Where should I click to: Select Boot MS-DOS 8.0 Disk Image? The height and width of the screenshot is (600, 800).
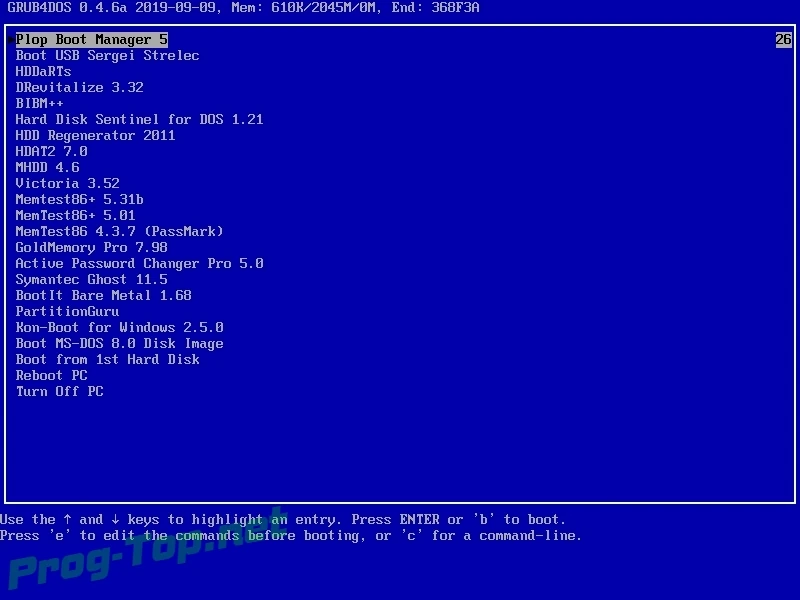pyautogui.click(x=119, y=343)
